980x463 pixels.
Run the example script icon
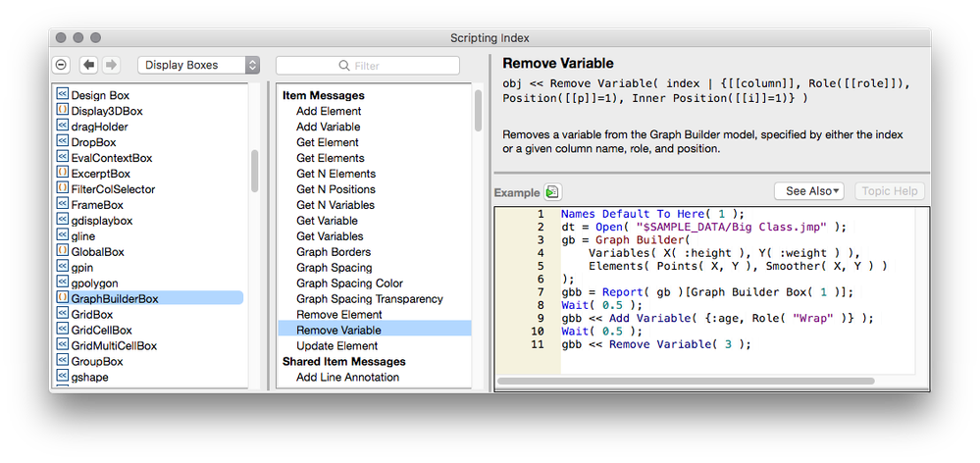click(x=553, y=191)
